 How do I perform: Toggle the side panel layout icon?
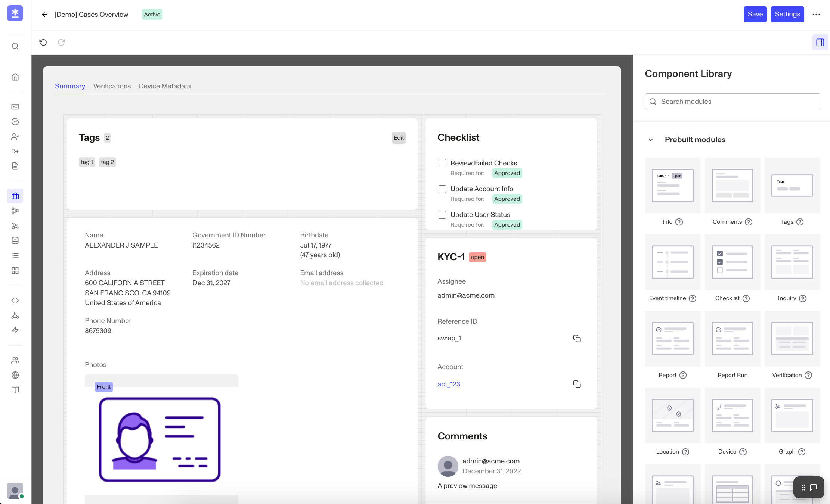click(x=820, y=43)
